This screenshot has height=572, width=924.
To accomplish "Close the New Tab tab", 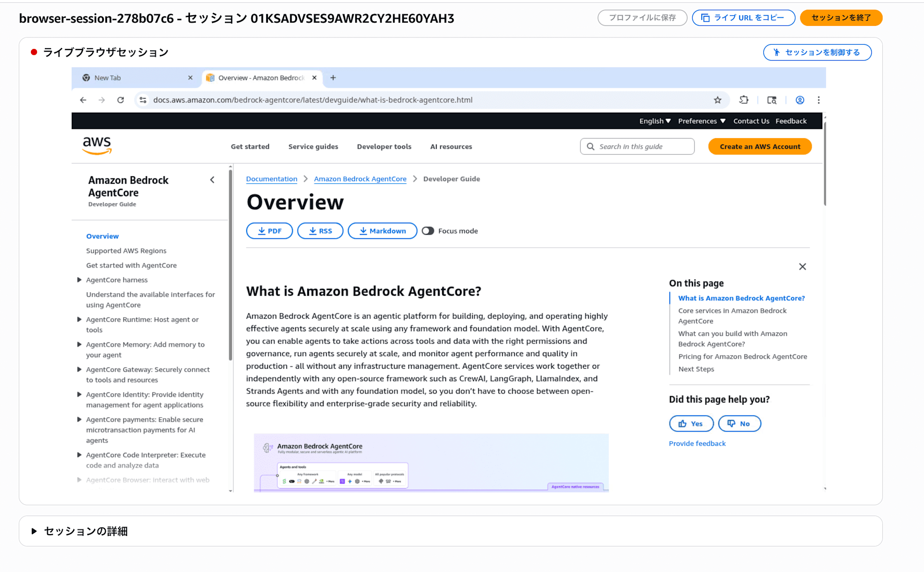I will click(190, 78).
